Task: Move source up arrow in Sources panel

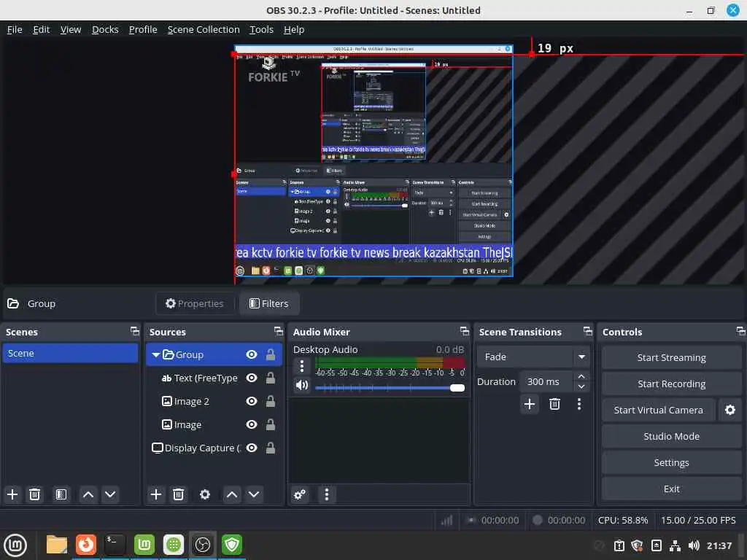Action: 232,494
